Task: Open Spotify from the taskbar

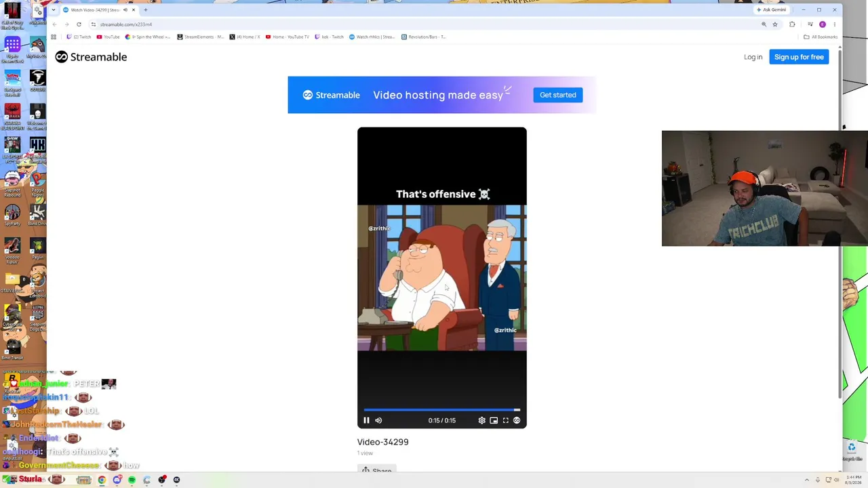Action: click(x=132, y=480)
